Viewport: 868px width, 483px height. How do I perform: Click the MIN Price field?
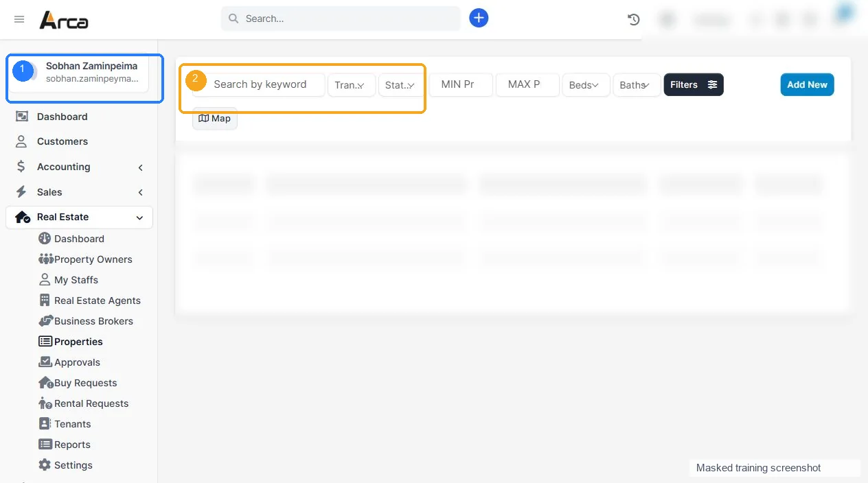pos(461,84)
